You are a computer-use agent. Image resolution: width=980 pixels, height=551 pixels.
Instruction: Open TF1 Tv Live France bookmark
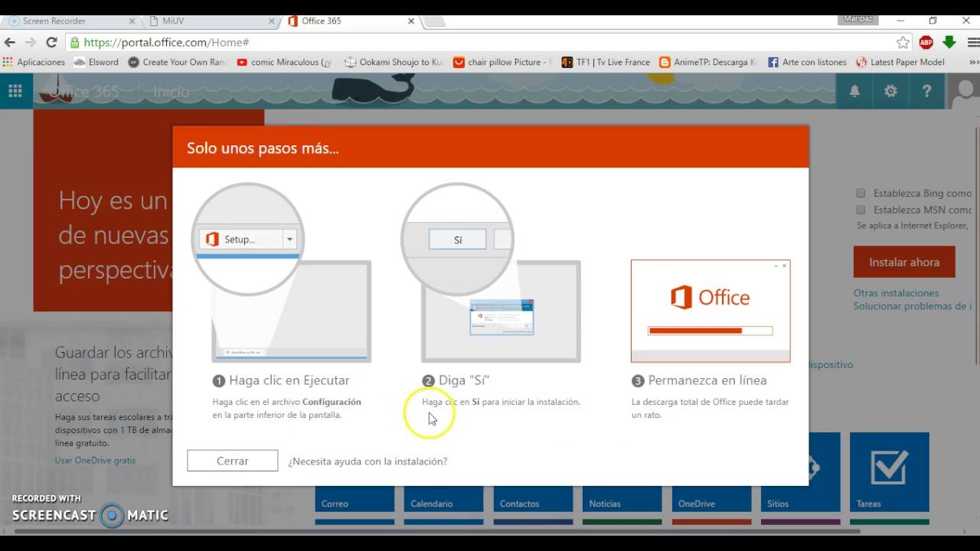(606, 62)
